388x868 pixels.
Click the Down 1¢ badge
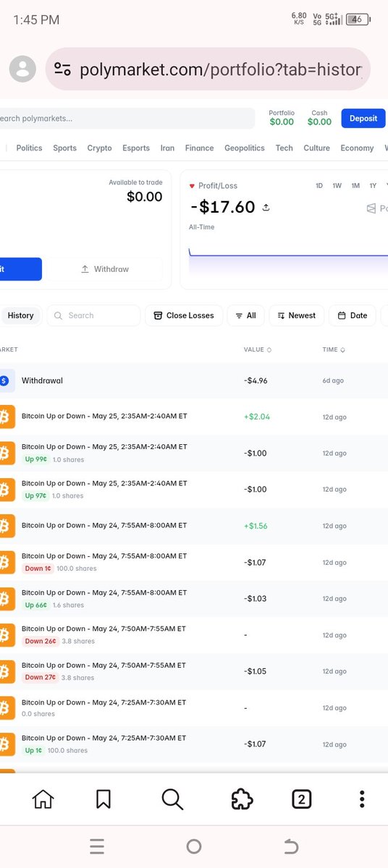[x=38, y=569]
